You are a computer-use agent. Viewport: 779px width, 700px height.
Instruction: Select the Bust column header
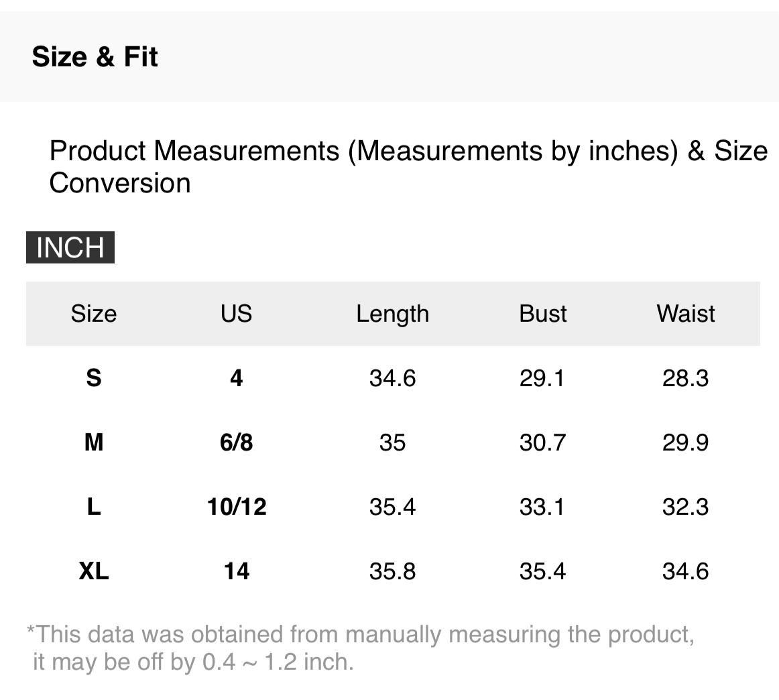[542, 314]
